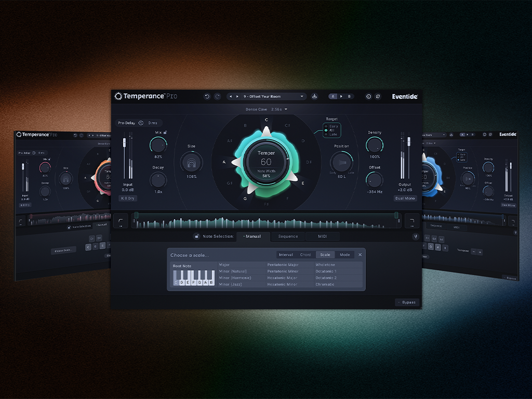Click the low-cut filter icon left of spectrum

pyautogui.click(x=121, y=221)
